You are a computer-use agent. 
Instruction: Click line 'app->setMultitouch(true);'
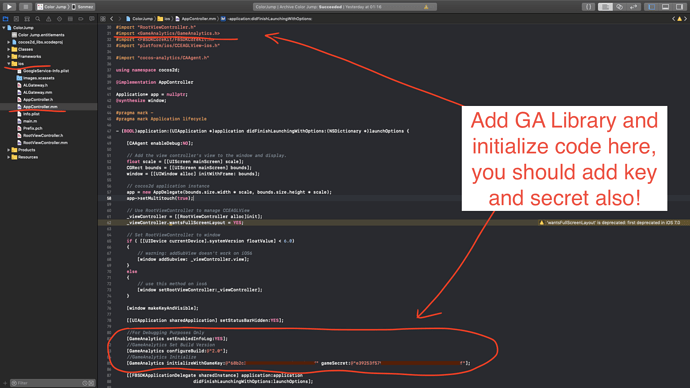click(x=160, y=198)
